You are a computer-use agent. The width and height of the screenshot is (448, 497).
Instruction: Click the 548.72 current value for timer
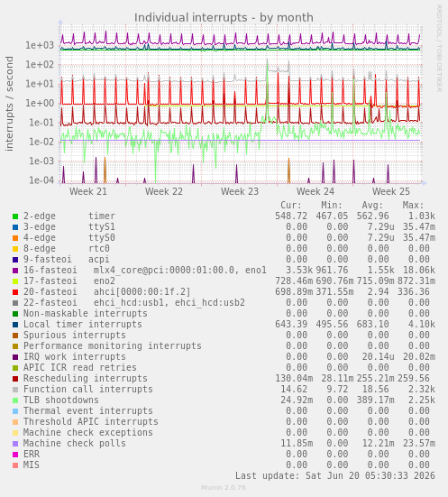click(291, 216)
